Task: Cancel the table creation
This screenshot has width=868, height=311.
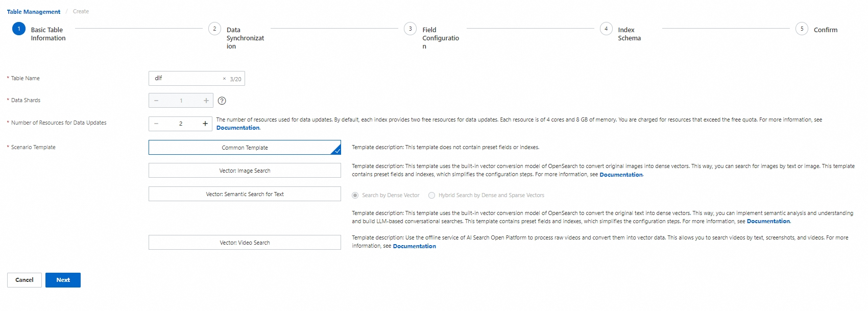Action: [25, 280]
